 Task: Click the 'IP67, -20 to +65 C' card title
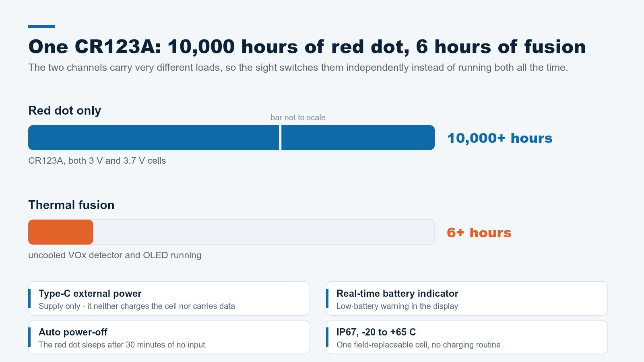pyautogui.click(x=376, y=332)
